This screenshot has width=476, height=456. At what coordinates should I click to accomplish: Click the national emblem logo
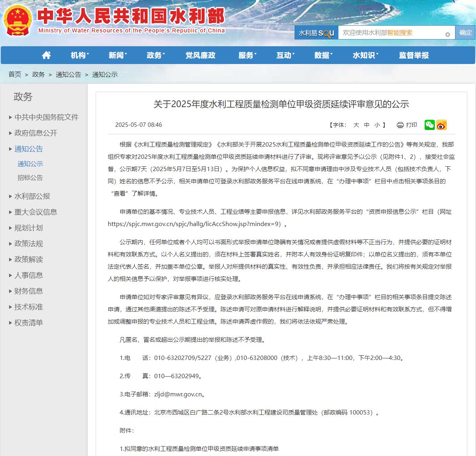tap(17, 21)
